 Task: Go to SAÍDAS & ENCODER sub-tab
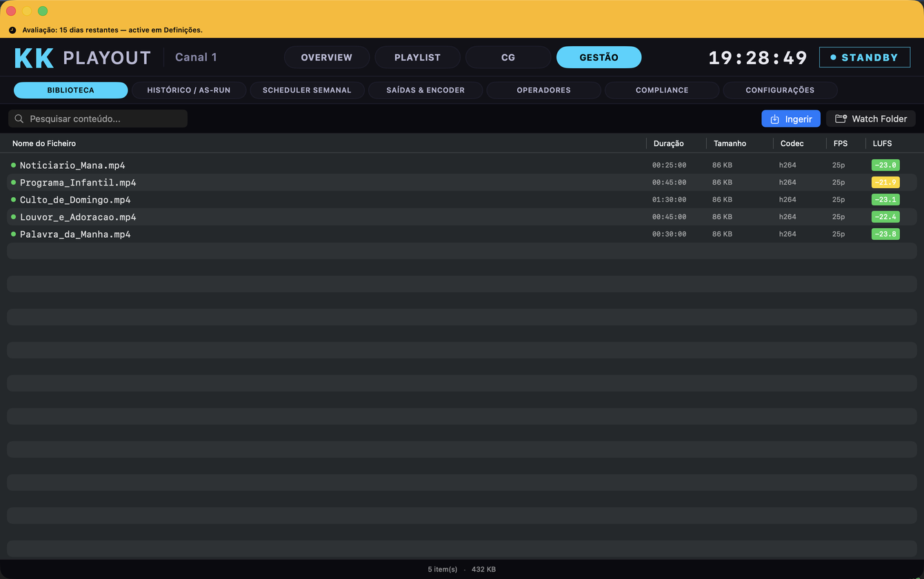(425, 90)
